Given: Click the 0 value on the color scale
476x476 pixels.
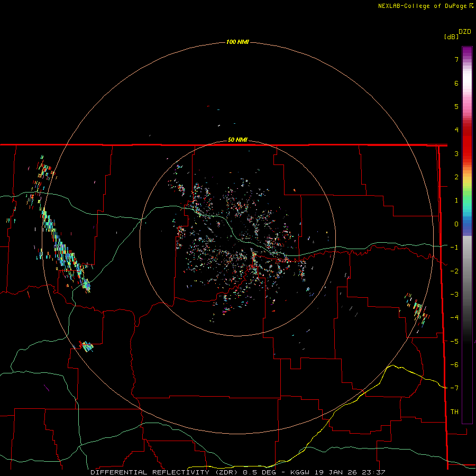Looking at the screenshot, I should [456, 224].
